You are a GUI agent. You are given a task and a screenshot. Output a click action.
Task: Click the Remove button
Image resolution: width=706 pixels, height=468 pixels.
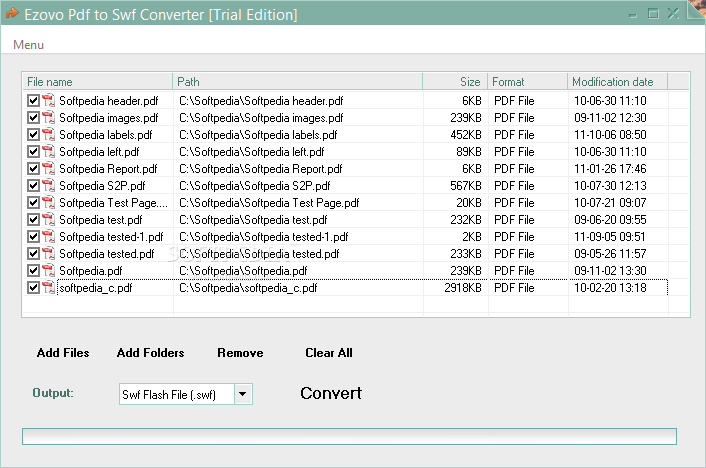[x=240, y=353]
